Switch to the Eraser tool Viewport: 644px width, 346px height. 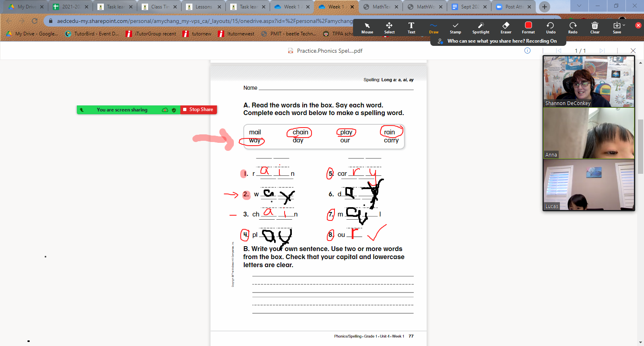[506, 28]
